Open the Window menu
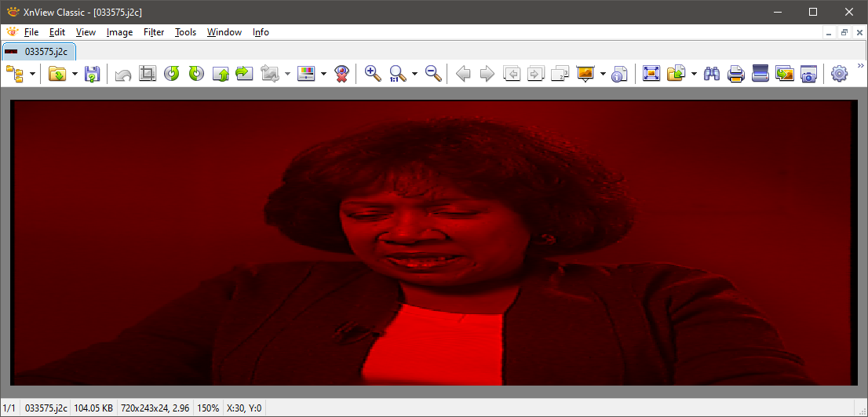The width and height of the screenshot is (868, 417). [x=224, y=32]
